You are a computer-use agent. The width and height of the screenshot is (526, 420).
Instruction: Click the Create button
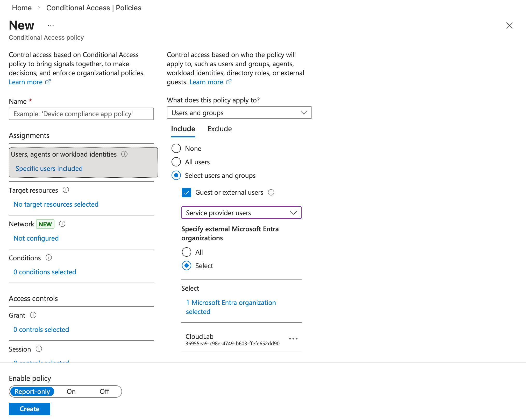click(30, 409)
